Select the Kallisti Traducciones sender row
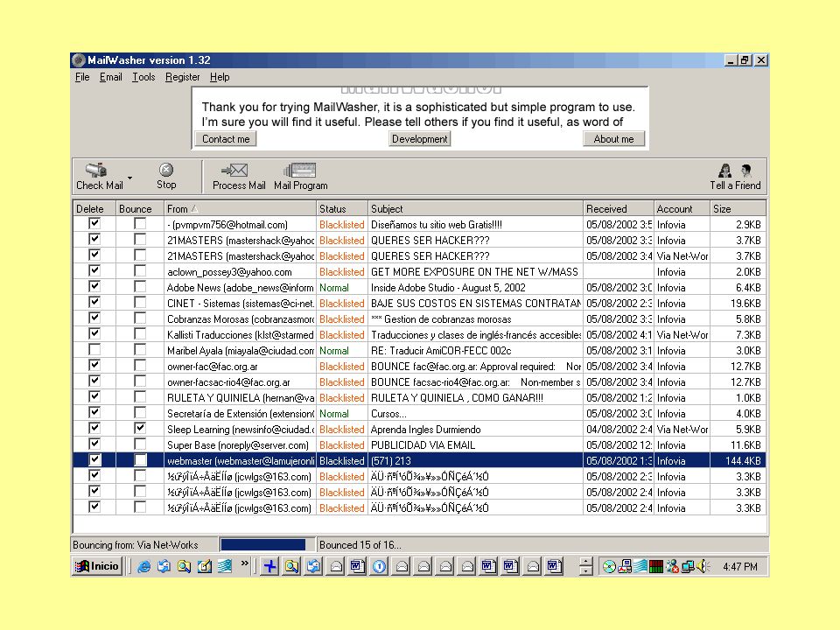Screen dimensions: 840x630 [240, 335]
